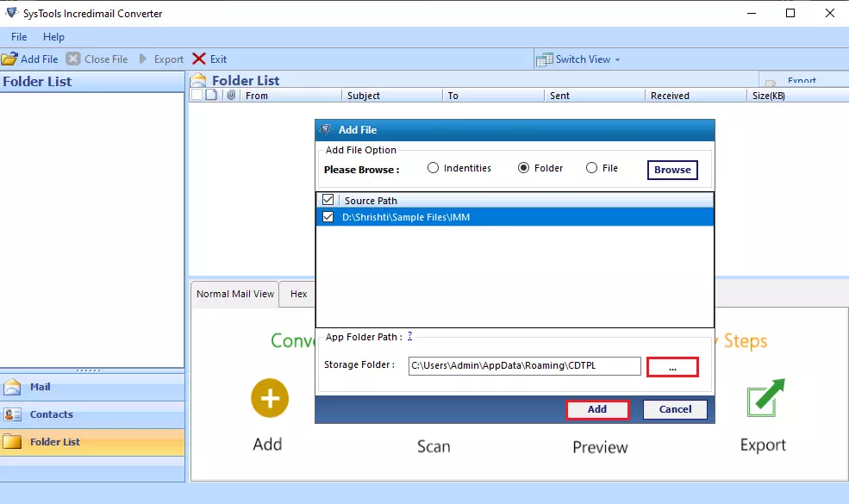The width and height of the screenshot is (849, 504).
Task: Click the Close File toolbar icon
Action: (73, 59)
